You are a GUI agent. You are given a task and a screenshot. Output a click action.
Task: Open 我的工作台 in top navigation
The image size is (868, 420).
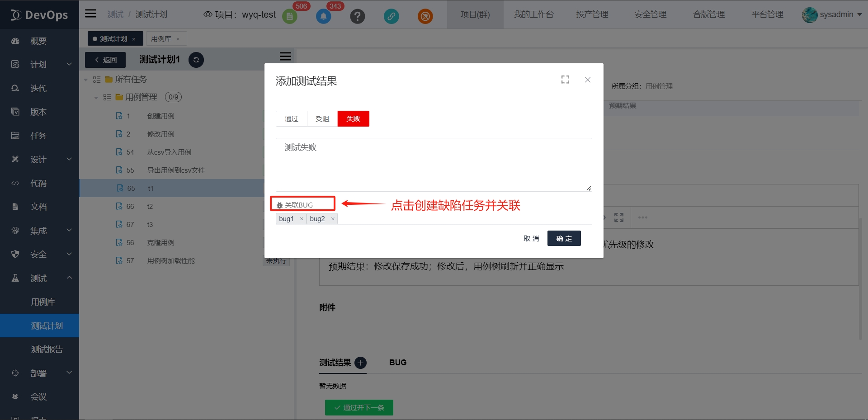[533, 14]
